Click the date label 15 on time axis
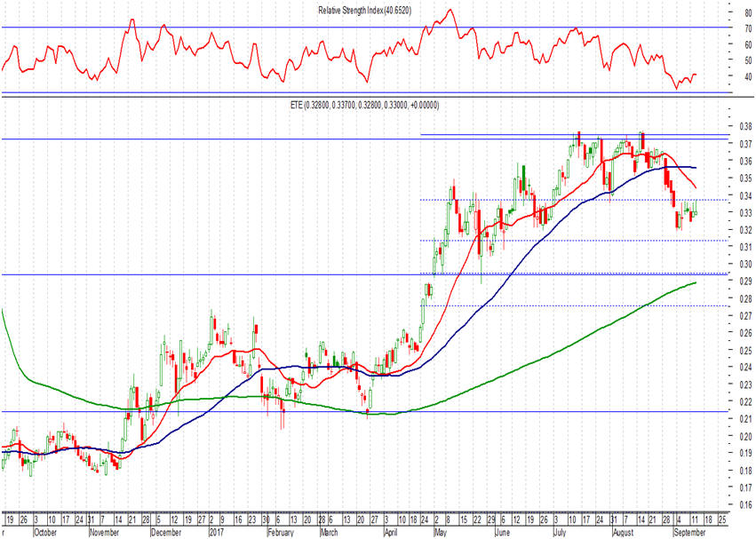Viewport: 756px width, 539px height. click(464, 520)
